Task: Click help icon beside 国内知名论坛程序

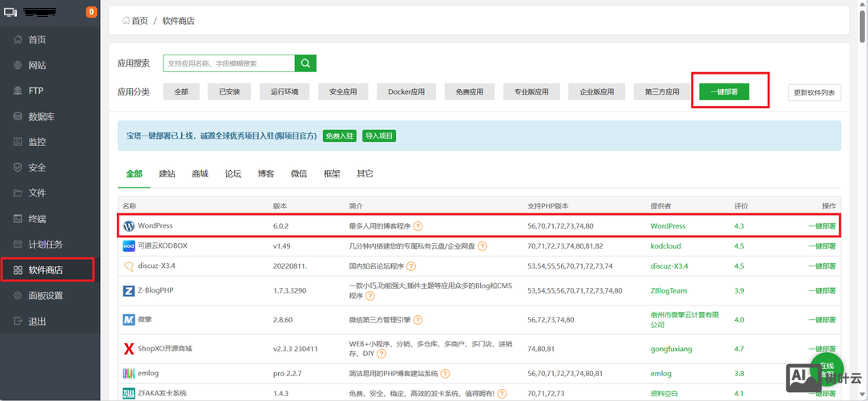Action: pyautogui.click(x=410, y=266)
